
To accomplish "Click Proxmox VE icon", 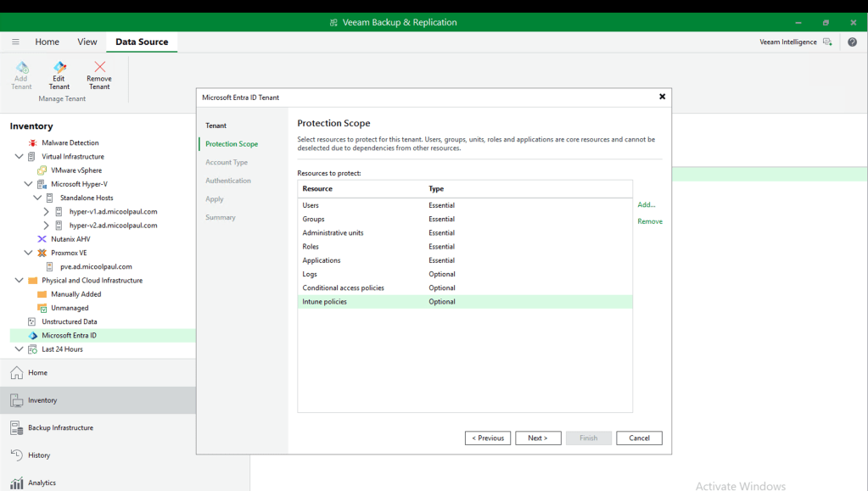I will [42, 253].
